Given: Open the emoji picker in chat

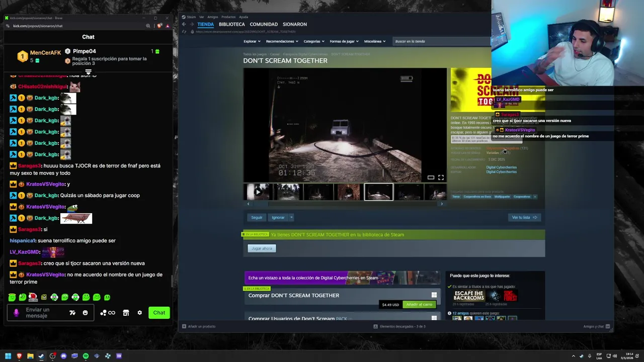Looking at the screenshot, I should 85,313.
